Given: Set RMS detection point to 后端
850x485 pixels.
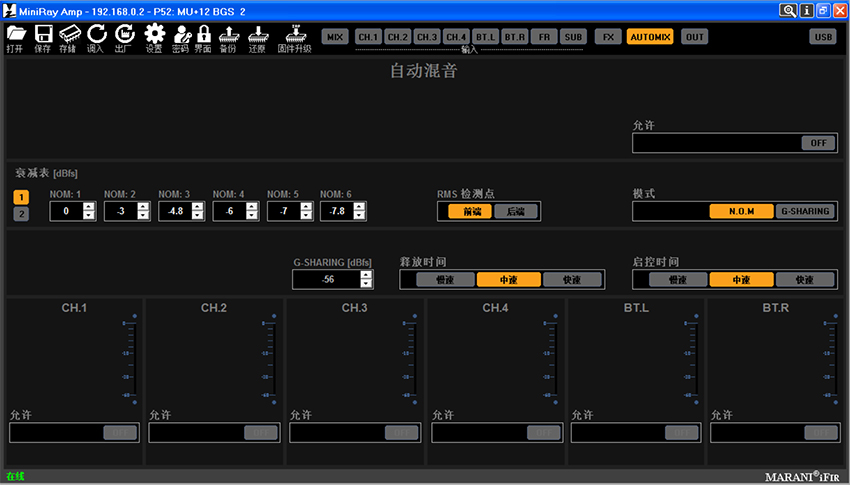Looking at the screenshot, I should point(516,211).
